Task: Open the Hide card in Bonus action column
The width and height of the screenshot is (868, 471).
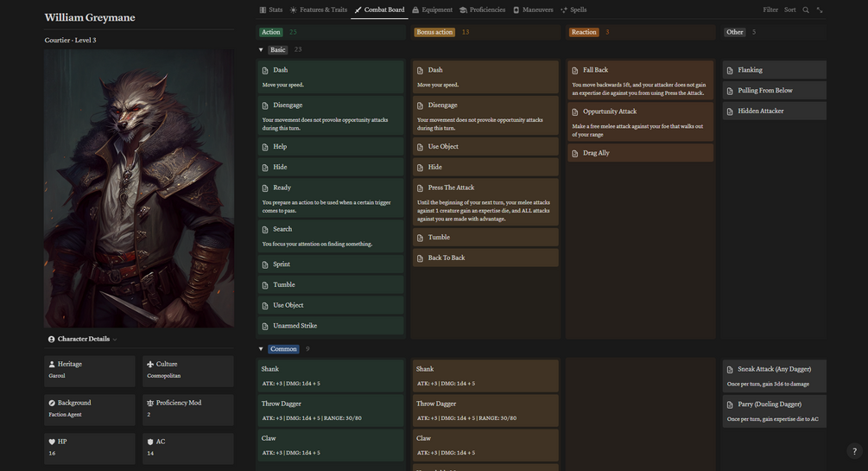Action: click(x=485, y=168)
